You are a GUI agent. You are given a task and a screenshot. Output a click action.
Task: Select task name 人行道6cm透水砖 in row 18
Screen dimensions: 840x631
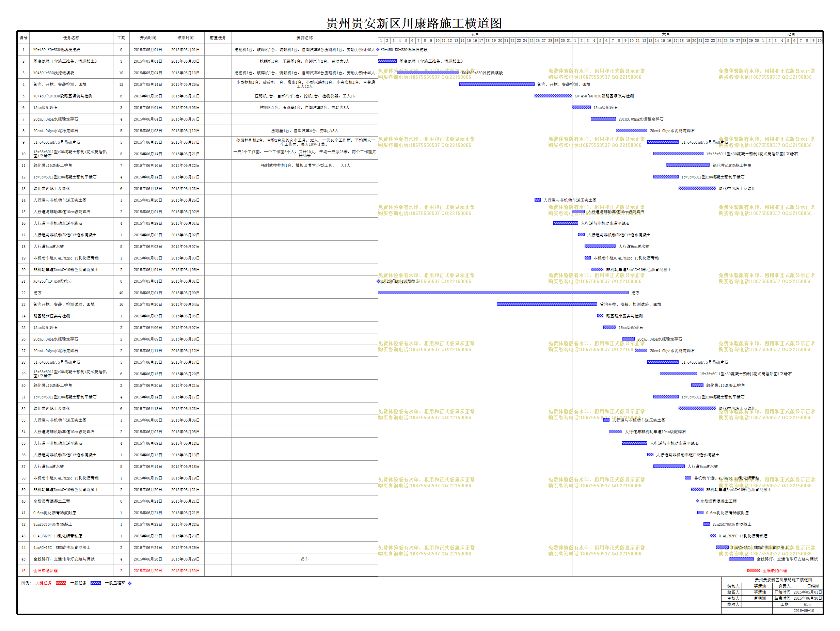pyautogui.click(x=49, y=247)
